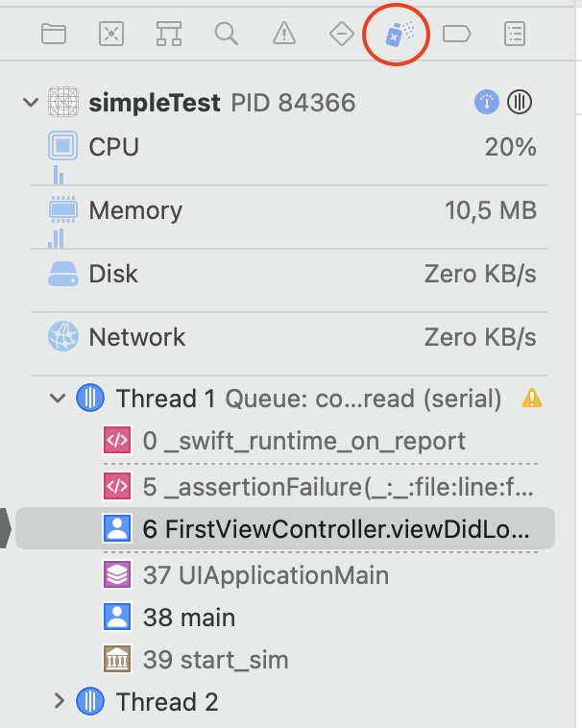
Task: Show the Report navigator list icon
Action: tap(516, 35)
